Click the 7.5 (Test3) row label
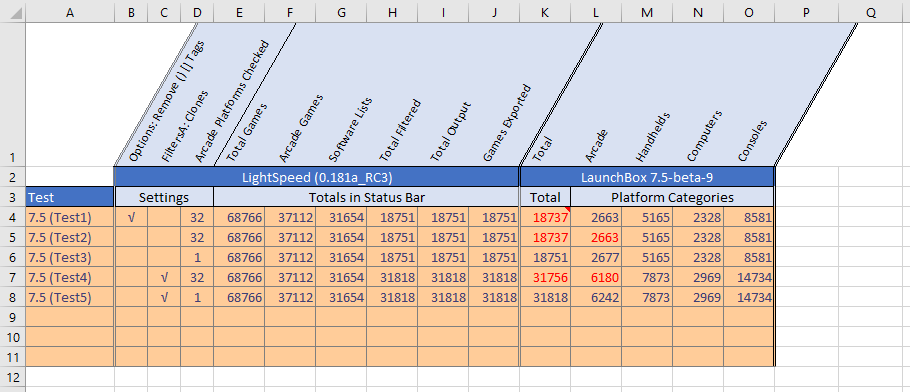Screen dimensions: 910x392 click(60, 258)
